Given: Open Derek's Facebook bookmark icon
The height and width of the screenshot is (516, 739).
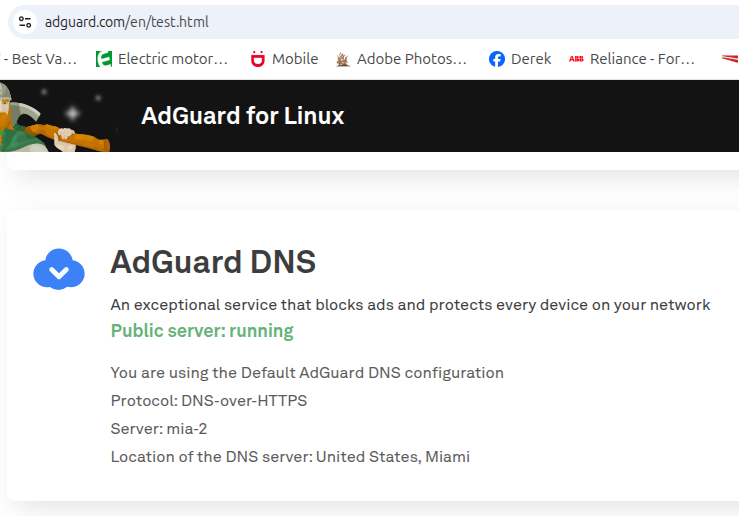Looking at the screenshot, I should pyautogui.click(x=497, y=59).
